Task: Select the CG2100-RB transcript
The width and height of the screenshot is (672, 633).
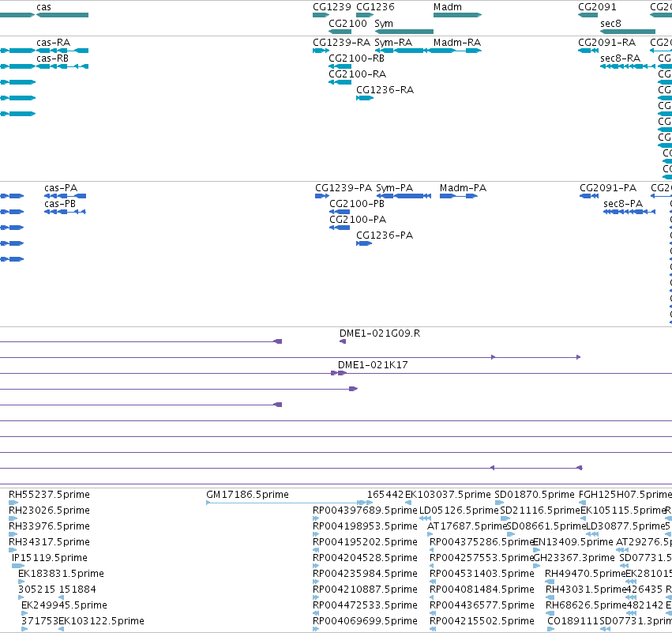Action: point(340,66)
